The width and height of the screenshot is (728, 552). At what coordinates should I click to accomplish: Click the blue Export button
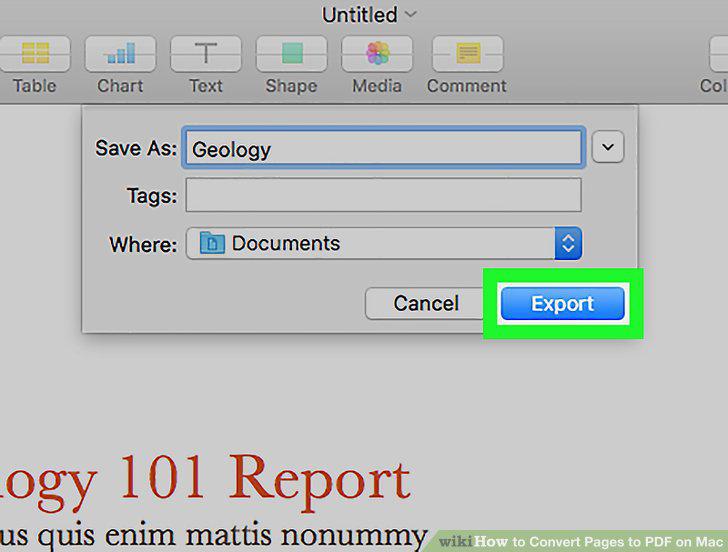562,304
